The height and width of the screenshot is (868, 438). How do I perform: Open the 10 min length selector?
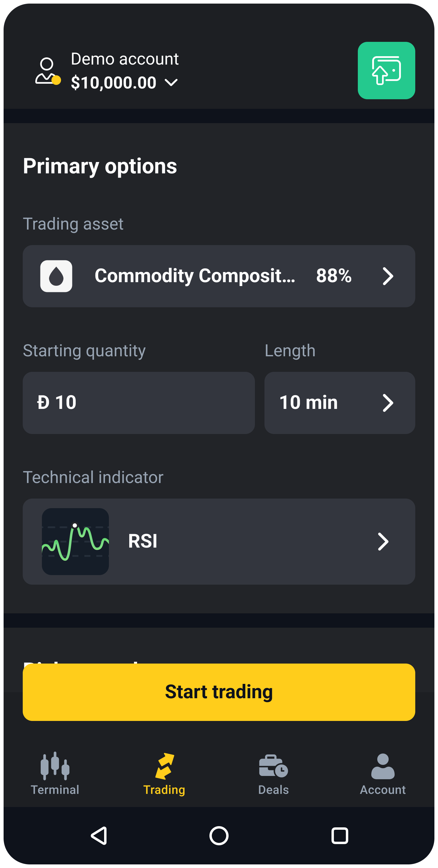[339, 403]
